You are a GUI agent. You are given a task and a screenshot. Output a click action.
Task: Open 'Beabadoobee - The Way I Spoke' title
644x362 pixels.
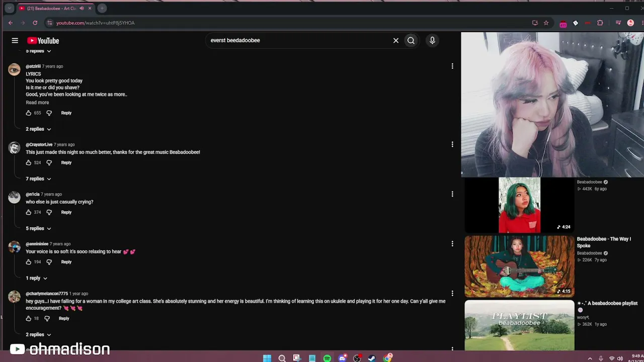pyautogui.click(x=604, y=242)
